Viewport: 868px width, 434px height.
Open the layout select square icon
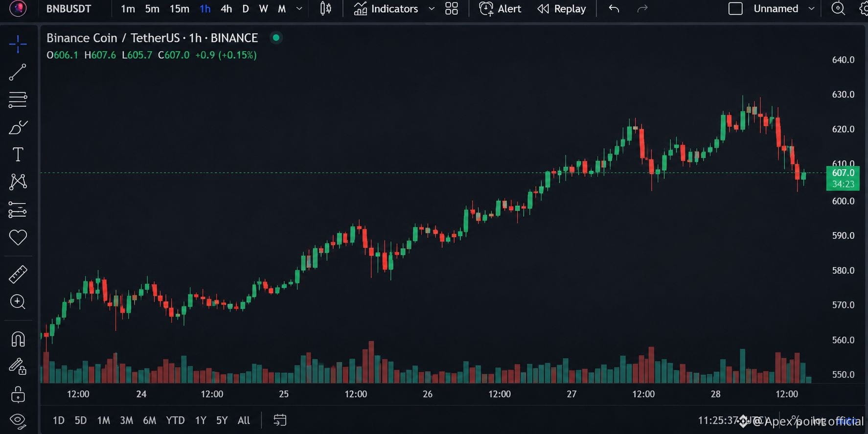pos(735,9)
